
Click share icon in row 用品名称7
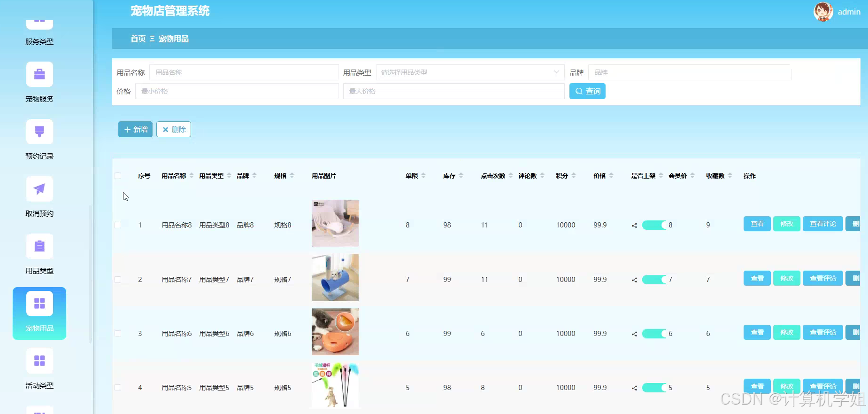634,280
